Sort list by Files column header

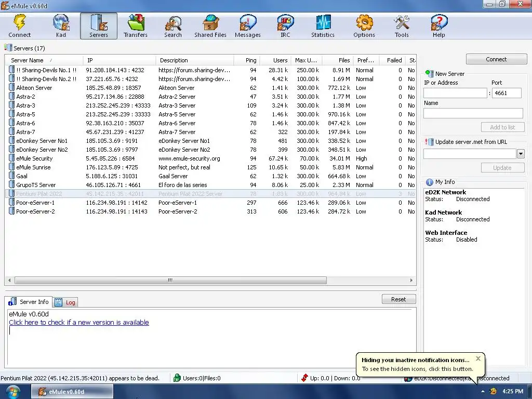[338, 60]
